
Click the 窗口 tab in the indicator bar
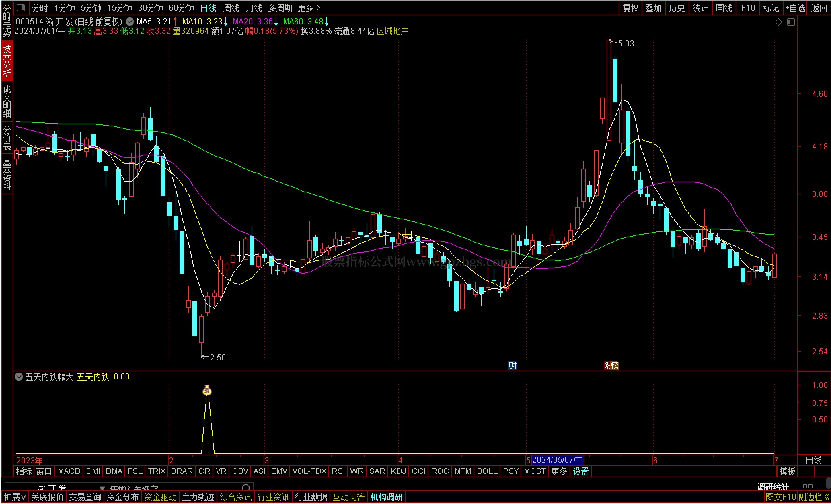pyautogui.click(x=44, y=471)
